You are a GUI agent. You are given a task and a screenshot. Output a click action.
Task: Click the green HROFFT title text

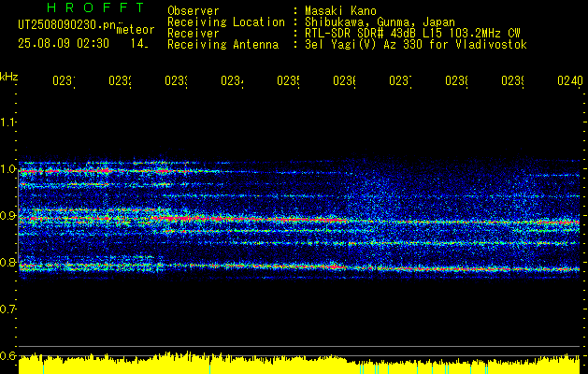pos(95,7)
